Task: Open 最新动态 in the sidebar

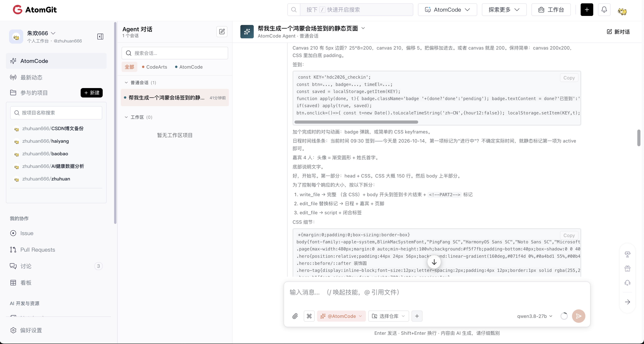Action: click(56, 77)
